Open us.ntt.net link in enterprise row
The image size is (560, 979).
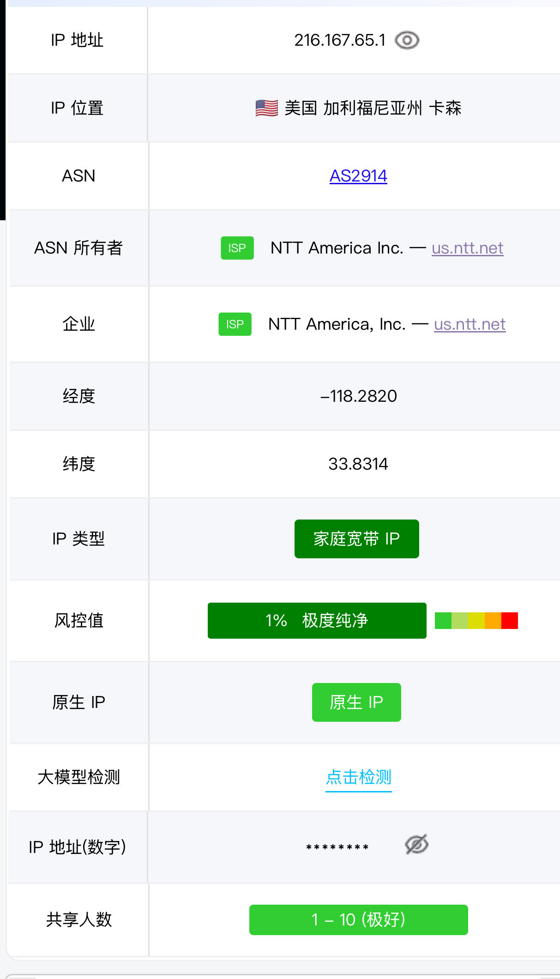click(470, 324)
